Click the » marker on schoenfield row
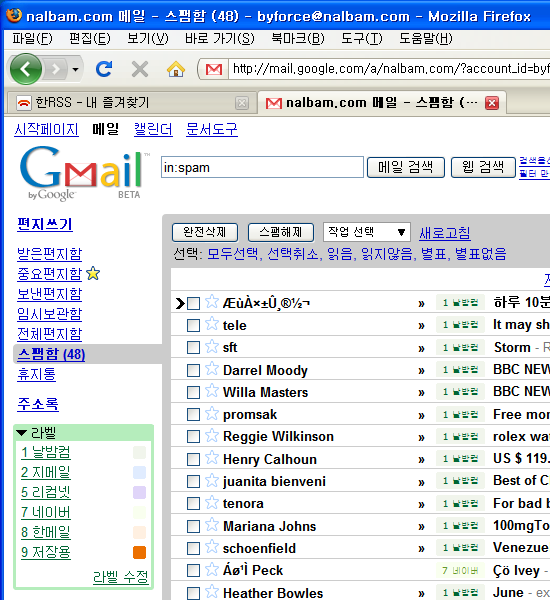The image size is (550, 600). (x=421, y=549)
